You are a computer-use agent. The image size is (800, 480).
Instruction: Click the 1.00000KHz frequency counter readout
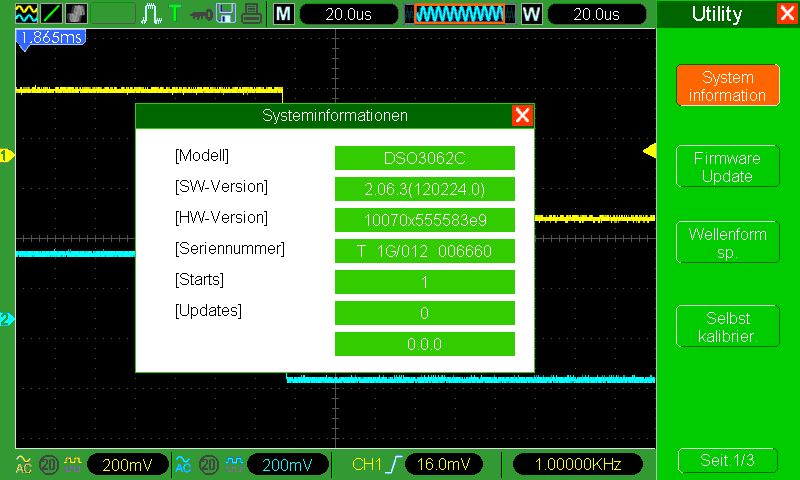pyautogui.click(x=578, y=464)
